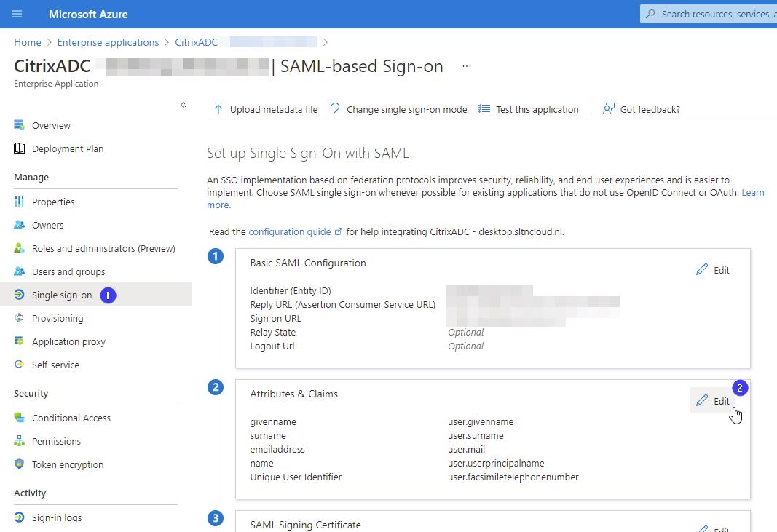
Task: Click the user.mail claim value
Action: pyautogui.click(x=466, y=449)
